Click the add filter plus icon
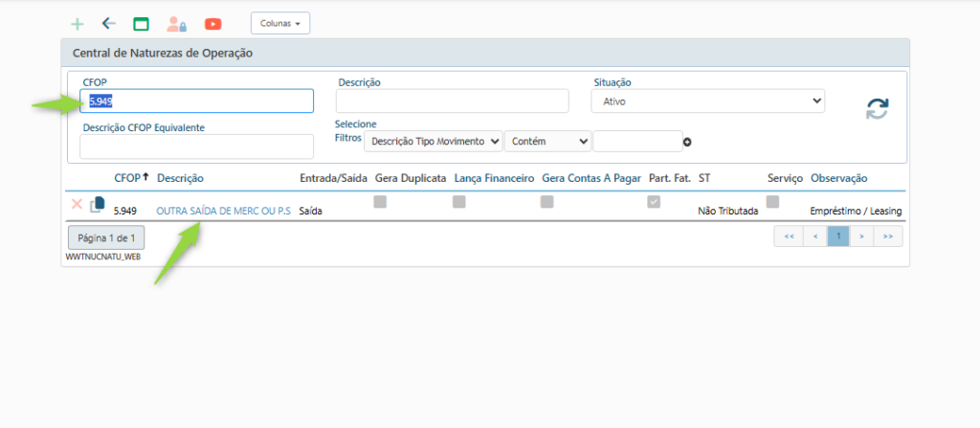The image size is (980, 428). 687,143
